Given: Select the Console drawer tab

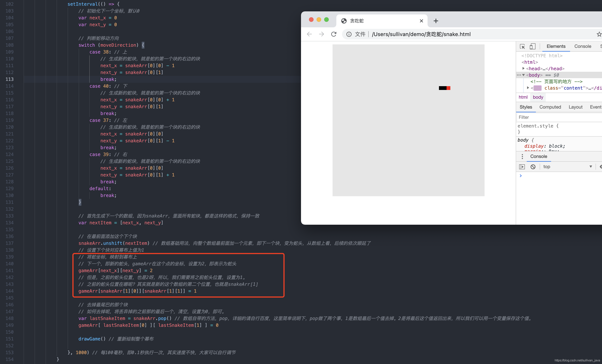Looking at the screenshot, I should [539, 156].
